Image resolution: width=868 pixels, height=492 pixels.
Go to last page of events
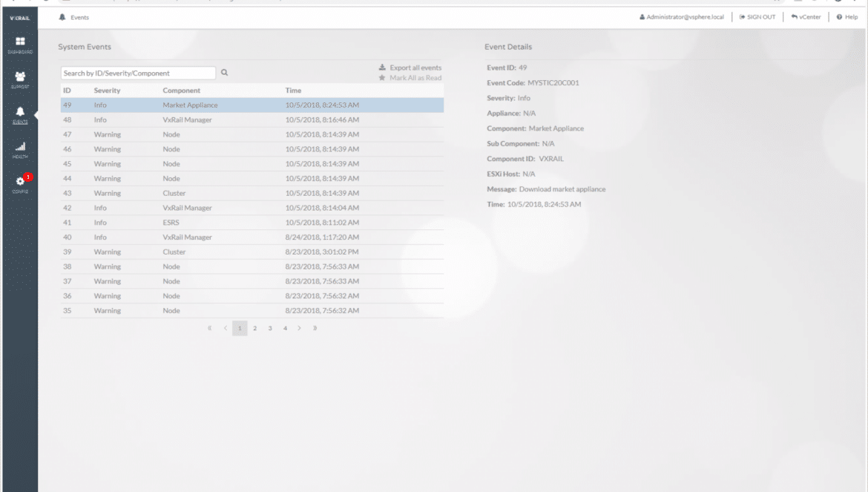[315, 328]
